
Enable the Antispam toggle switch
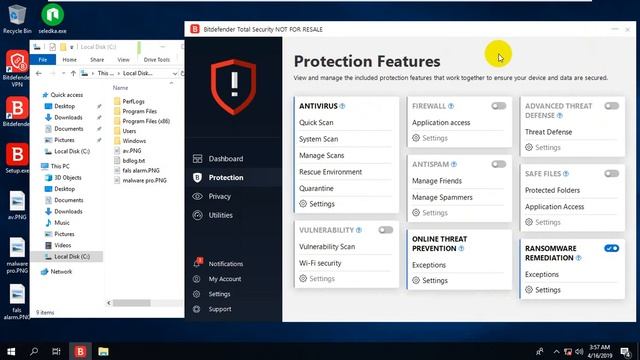coord(498,164)
